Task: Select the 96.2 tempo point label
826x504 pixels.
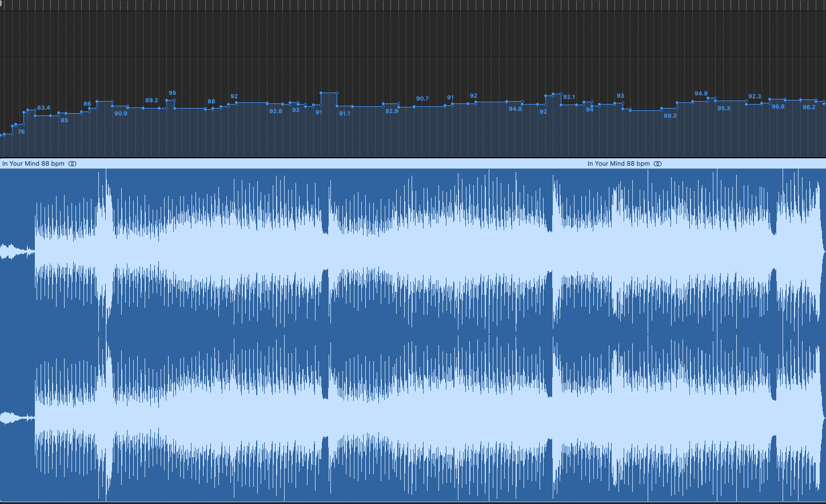Action: click(809, 107)
